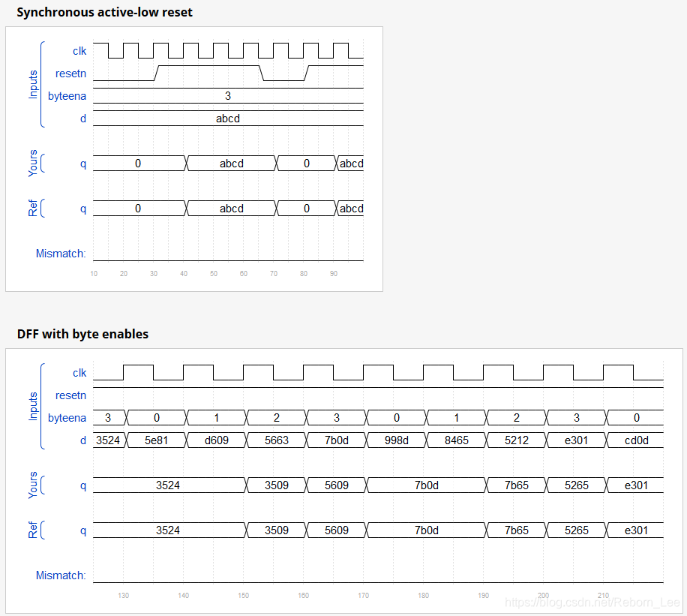Click the time marker 210 on the bottom axis
This screenshot has height=616, width=687.
click(x=603, y=596)
